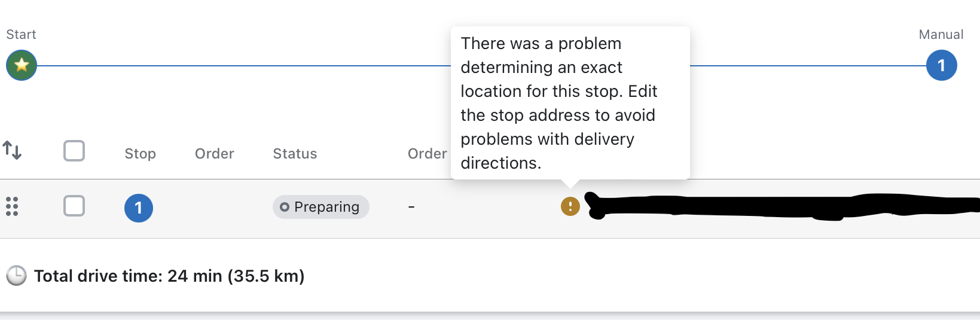Image resolution: width=980 pixels, height=320 pixels.
Task: Click the up-down sort arrows icon
Action: point(12,150)
